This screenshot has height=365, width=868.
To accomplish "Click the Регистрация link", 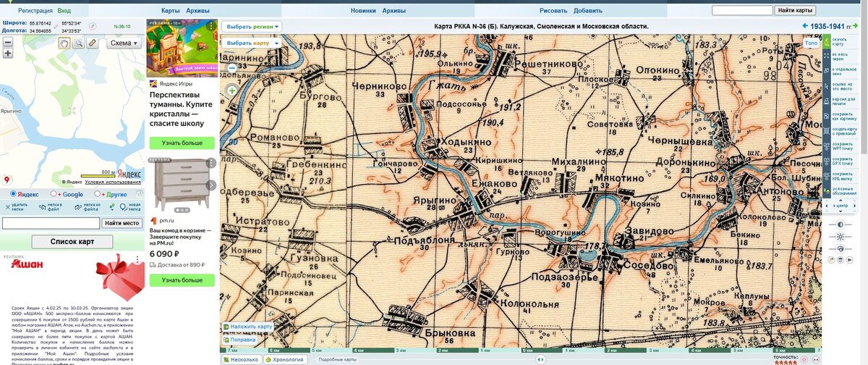I will (35, 11).
